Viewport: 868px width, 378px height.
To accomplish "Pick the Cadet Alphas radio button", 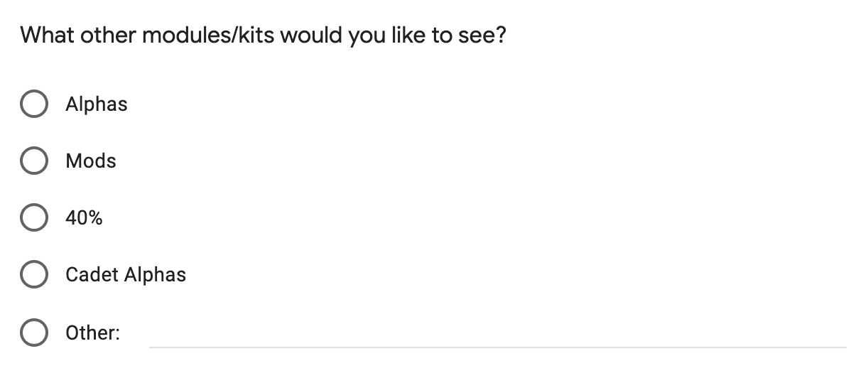I will [x=34, y=275].
